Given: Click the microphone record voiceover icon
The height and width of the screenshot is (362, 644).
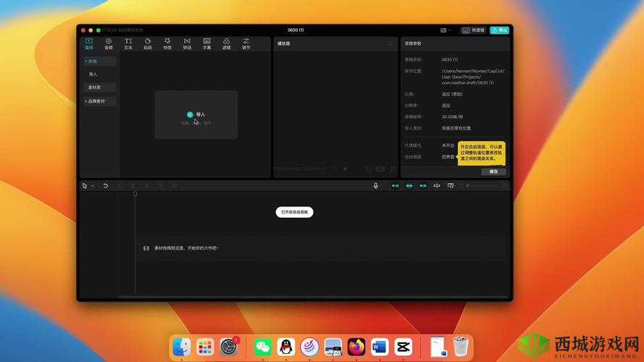Looking at the screenshot, I should tap(375, 186).
